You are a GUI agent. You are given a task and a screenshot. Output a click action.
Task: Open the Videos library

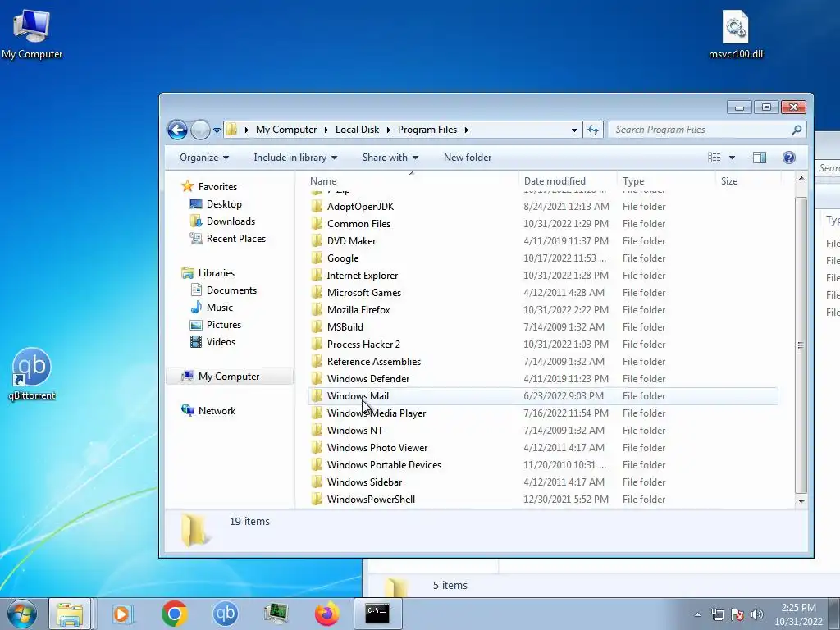click(221, 342)
